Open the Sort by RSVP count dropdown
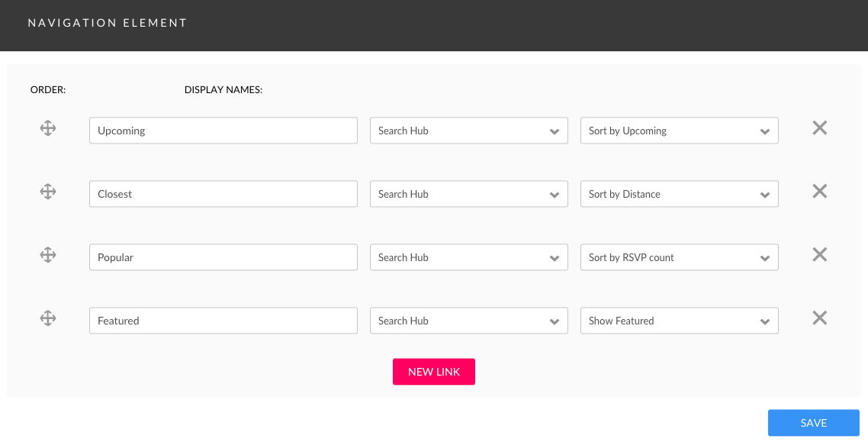Screen dimensions: 868x442 point(680,257)
